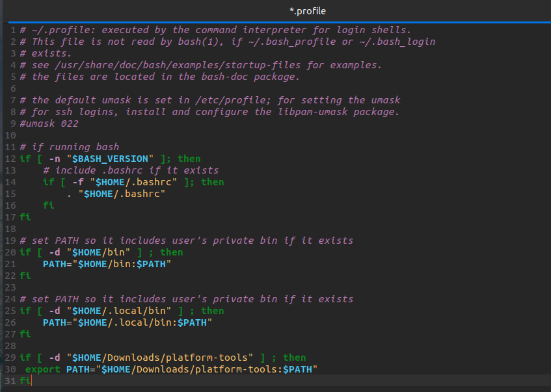
Task: Click 'PATH="$HOME/bin:$PATH"' assignment on line 21
Action: point(107,264)
